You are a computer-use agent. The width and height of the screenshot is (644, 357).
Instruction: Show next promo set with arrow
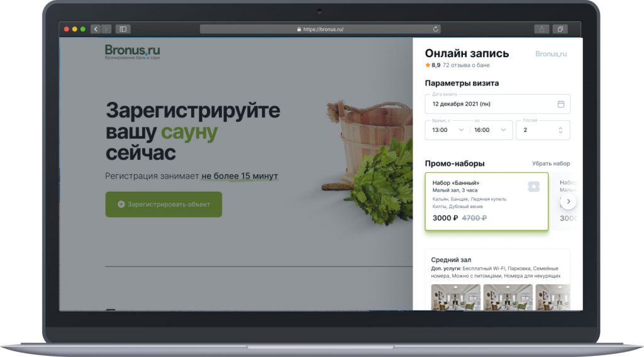[x=569, y=202]
